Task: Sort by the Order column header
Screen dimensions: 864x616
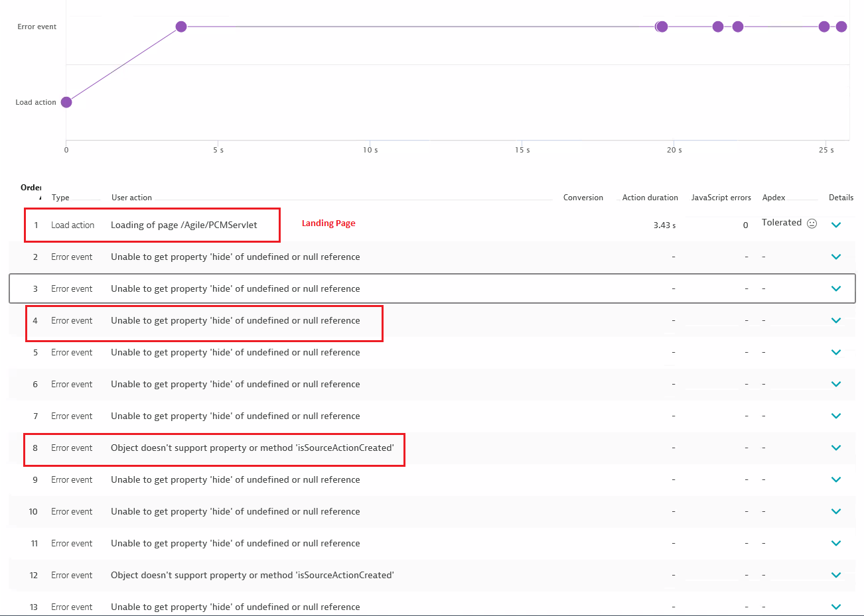Action: pos(31,188)
